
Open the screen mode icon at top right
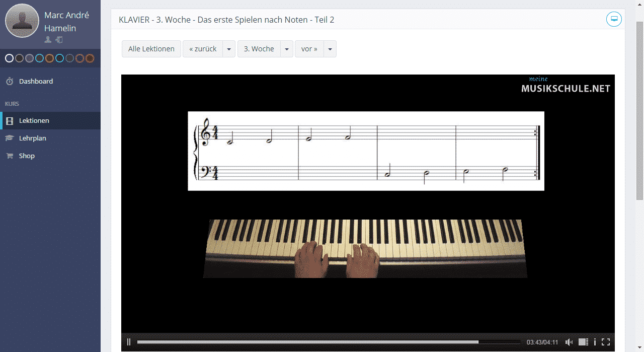pos(614,19)
